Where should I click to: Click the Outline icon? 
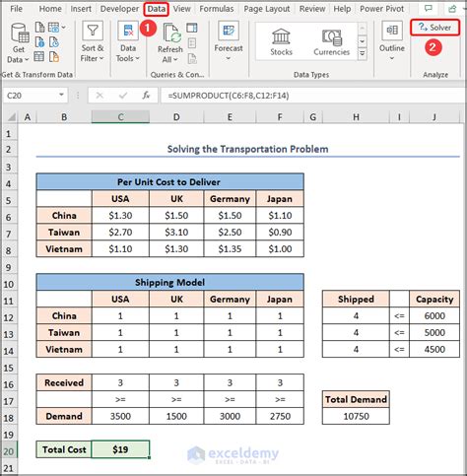click(x=392, y=31)
